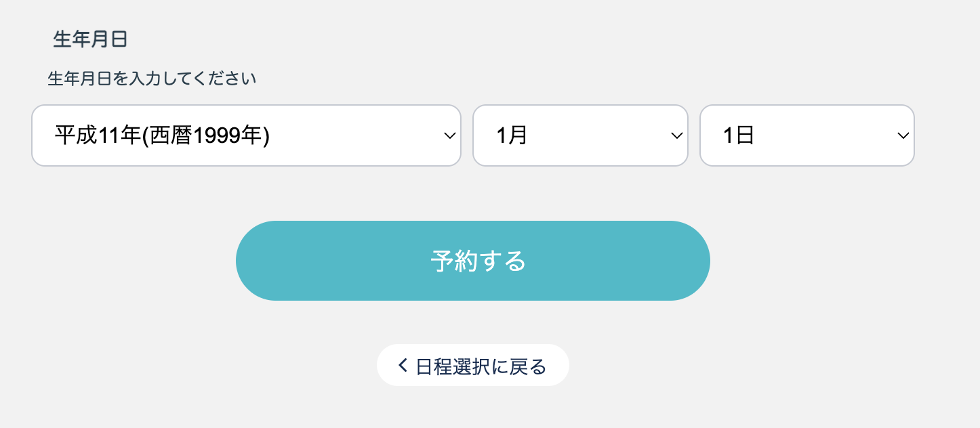Submit the reservation with 予約する button
The height and width of the screenshot is (428, 980).
pyautogui.click(x=473, y=261)
